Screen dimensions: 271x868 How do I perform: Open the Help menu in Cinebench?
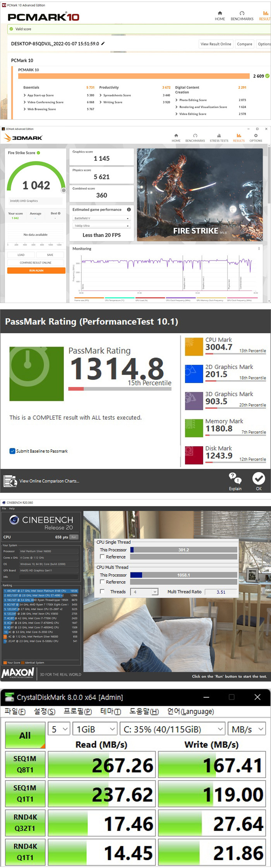point(12,508)
